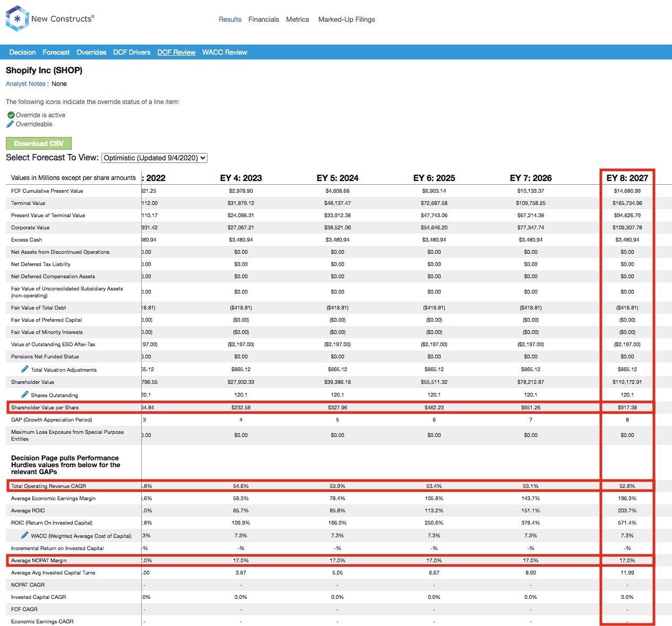
Task: Select the $917.38 value for 2027
Action: tap(627, 407)
